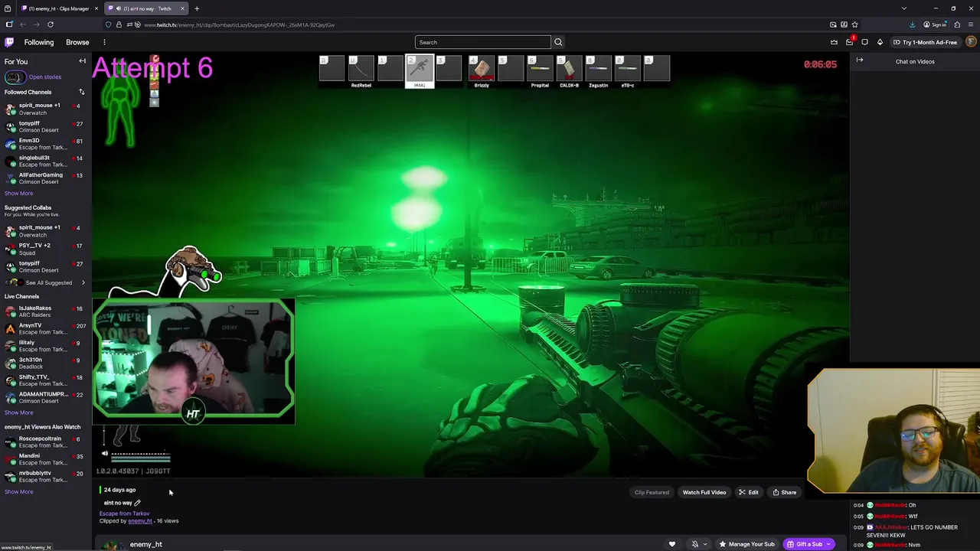
Task: Open browser hamburger application menu
Action: [x=971, y=24]
